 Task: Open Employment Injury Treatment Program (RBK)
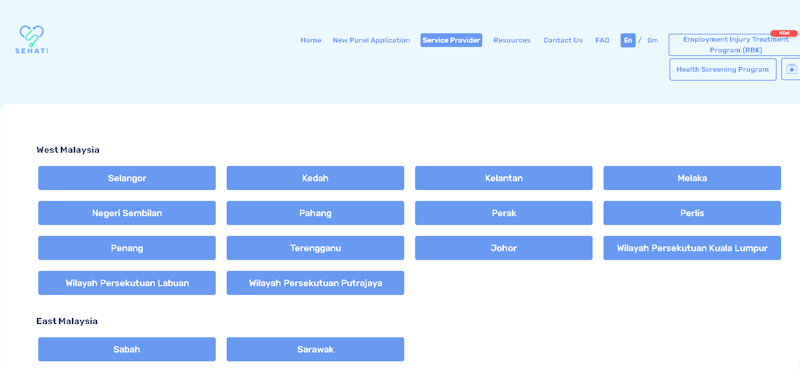coord(735,45)
